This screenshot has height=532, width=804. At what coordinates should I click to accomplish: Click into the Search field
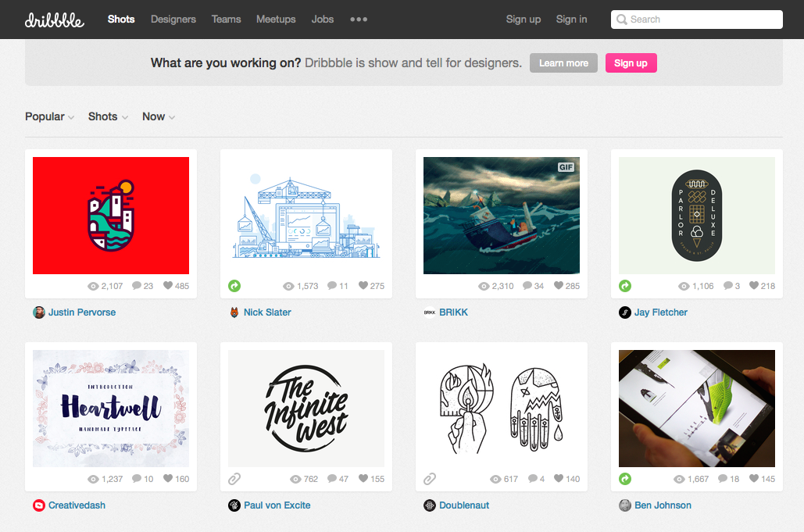tap(702, 20)
